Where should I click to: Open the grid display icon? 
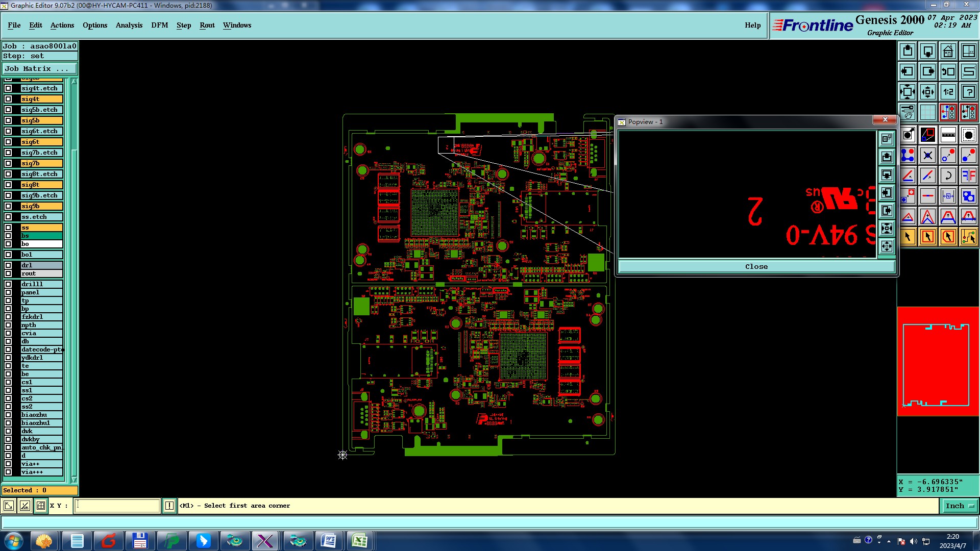tap(927, 112)
